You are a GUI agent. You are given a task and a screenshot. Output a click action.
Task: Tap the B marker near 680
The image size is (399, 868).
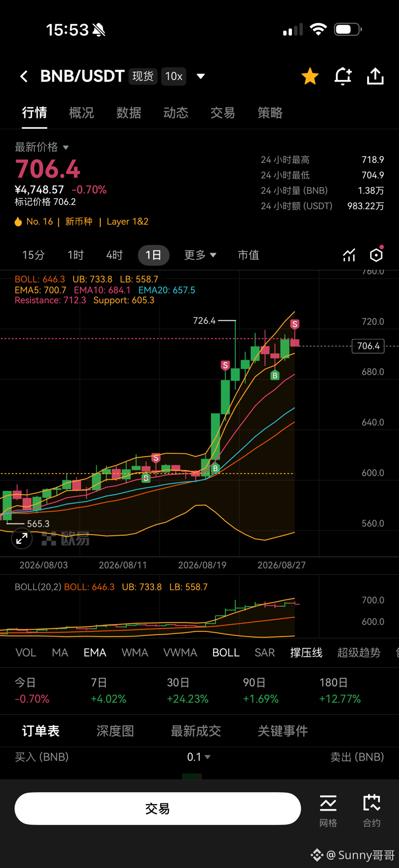click(x=275, y=375)
